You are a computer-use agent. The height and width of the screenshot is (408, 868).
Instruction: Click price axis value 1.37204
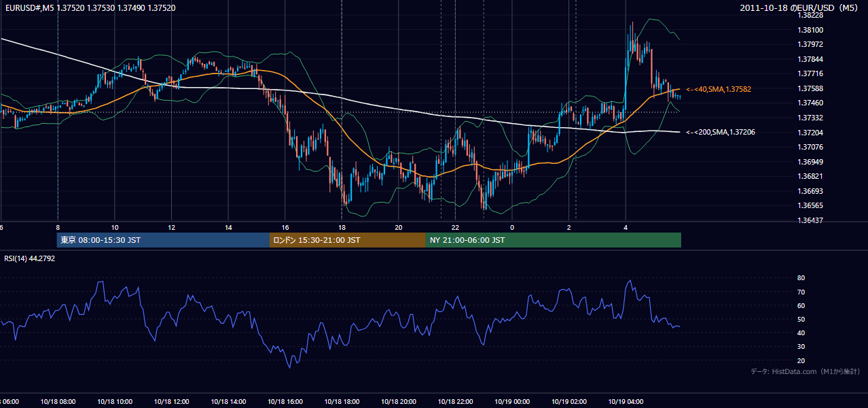pos(811,133)
